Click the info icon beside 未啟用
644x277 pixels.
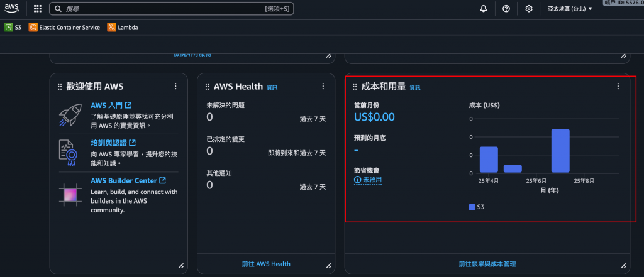357,180
